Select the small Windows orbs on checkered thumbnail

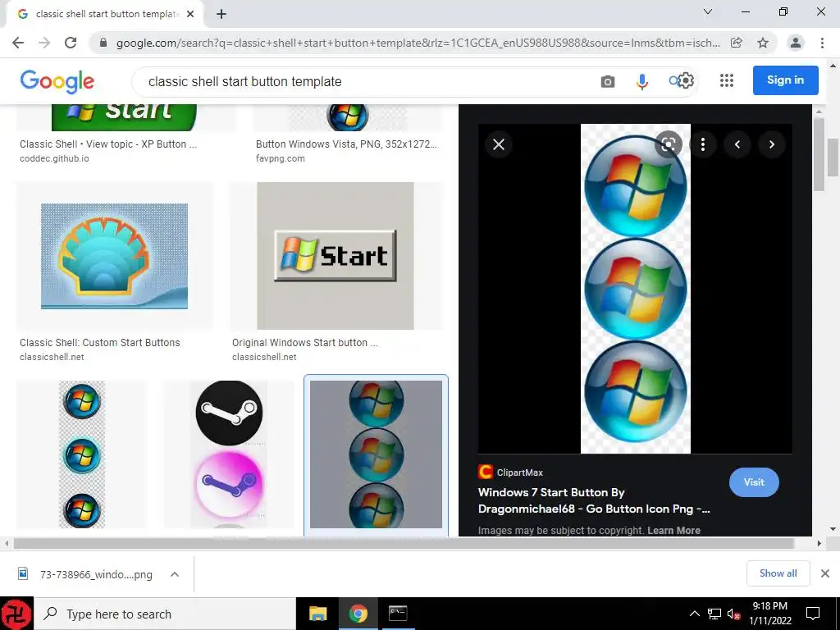point(82,454)
